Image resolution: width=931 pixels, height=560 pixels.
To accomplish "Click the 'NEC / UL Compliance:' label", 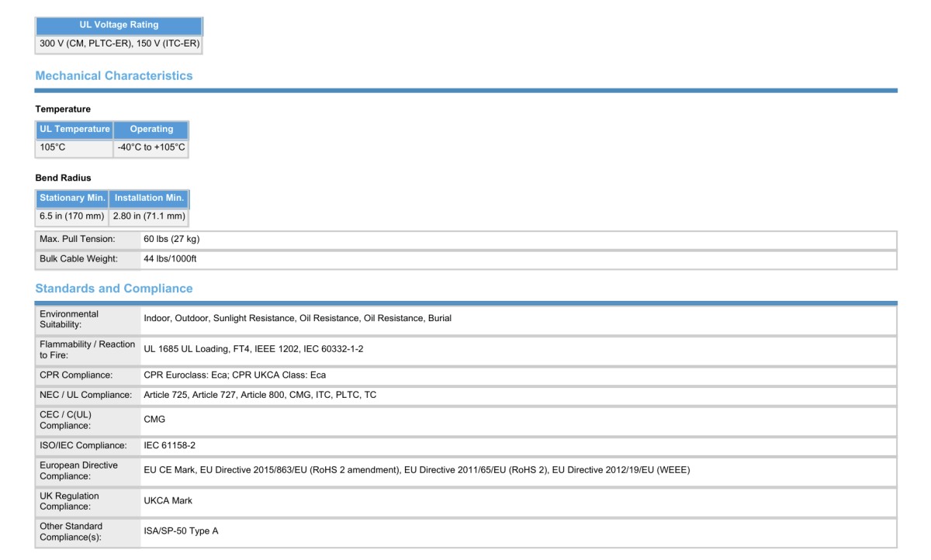I will coord(86,396).
